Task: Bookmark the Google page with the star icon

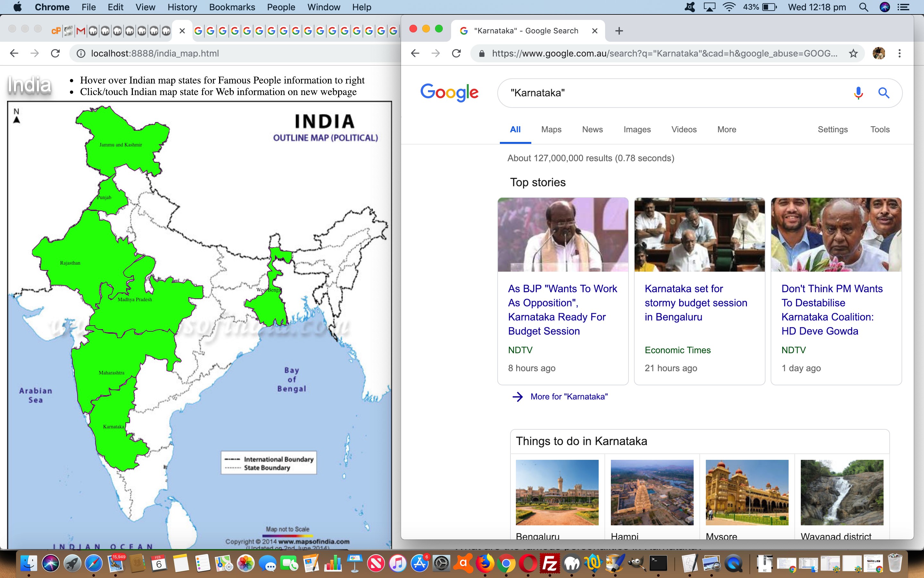Action: click(853, 54)
